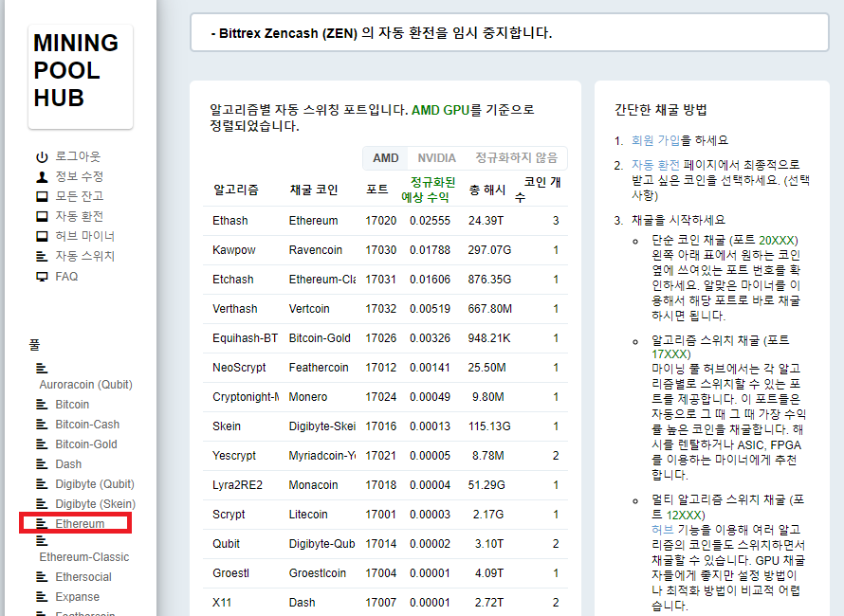Click the monitor icon beside 자동 환전
The width and height of the screenshot is (844, 616).
(42, 217)
